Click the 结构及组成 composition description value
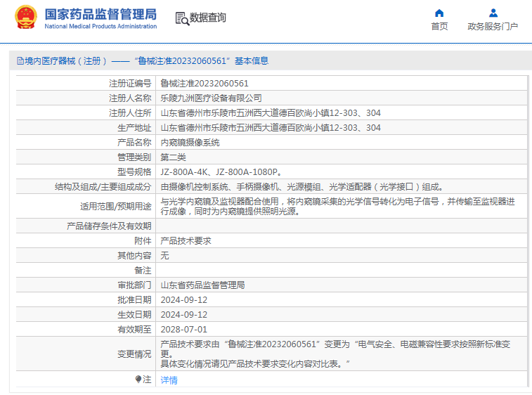The height and width of the screenshot is (395, 532). click(x=302, y=187)
